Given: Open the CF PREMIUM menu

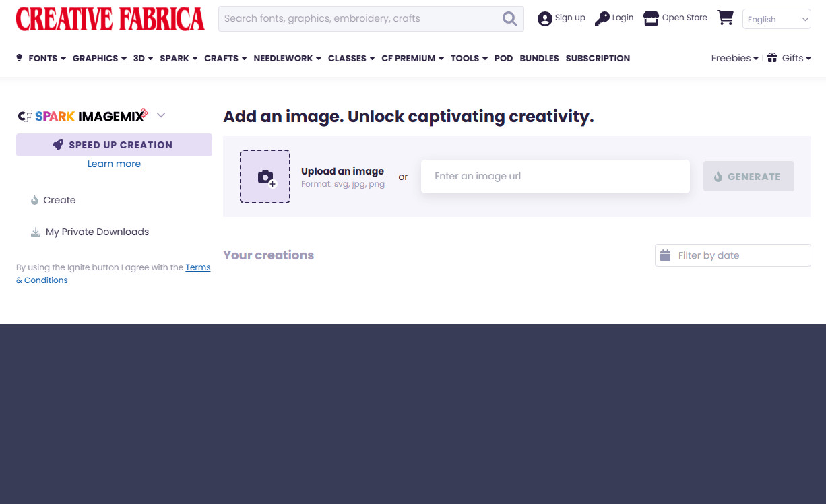Looking at the screenshot, I should pos(412,59).
